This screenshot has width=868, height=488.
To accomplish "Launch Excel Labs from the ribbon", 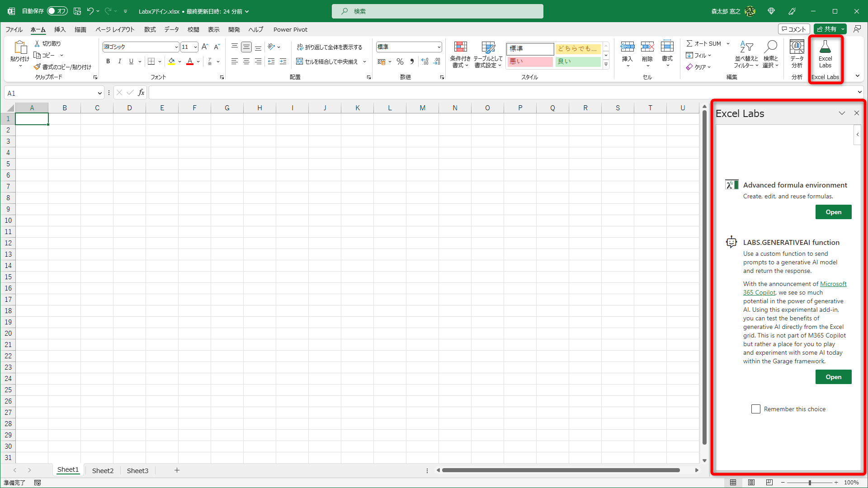I will [x=826, y=53].
